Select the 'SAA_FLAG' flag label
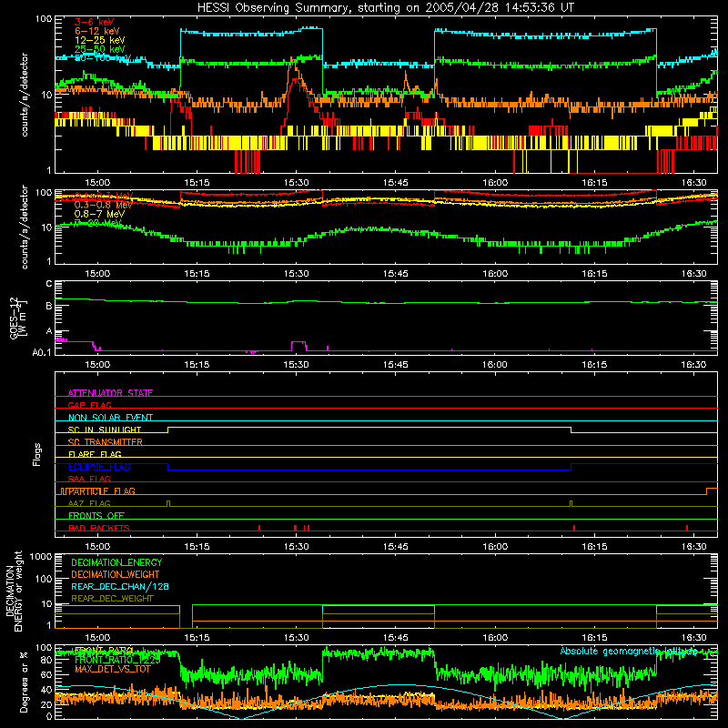 click(89, 479)
